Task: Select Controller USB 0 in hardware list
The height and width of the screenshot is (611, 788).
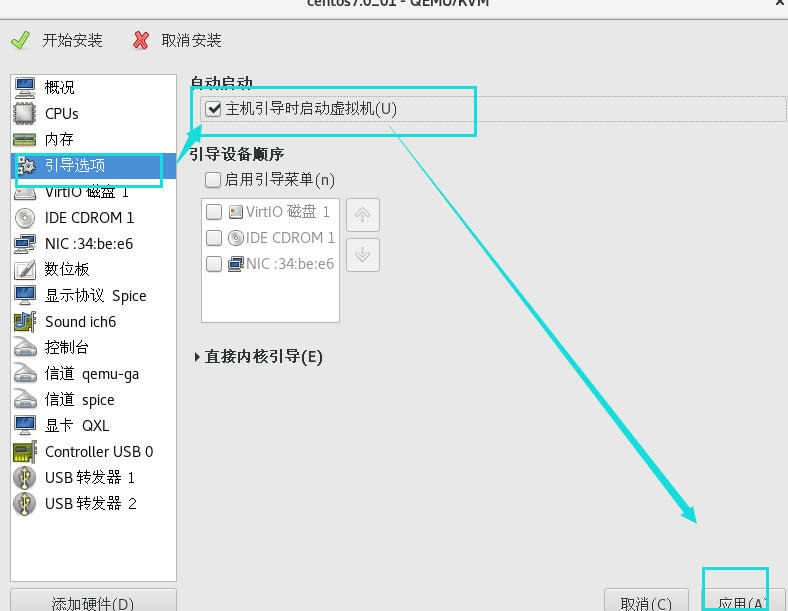Action: (x=93, y=452)
